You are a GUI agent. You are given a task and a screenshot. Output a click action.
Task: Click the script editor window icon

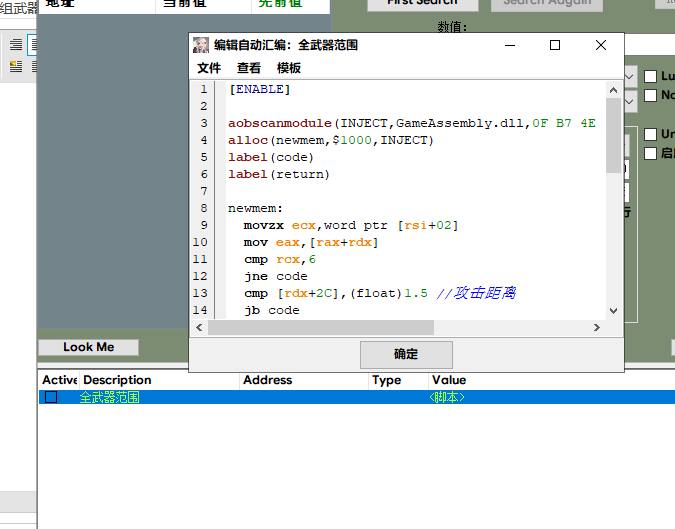coord(201,45)
